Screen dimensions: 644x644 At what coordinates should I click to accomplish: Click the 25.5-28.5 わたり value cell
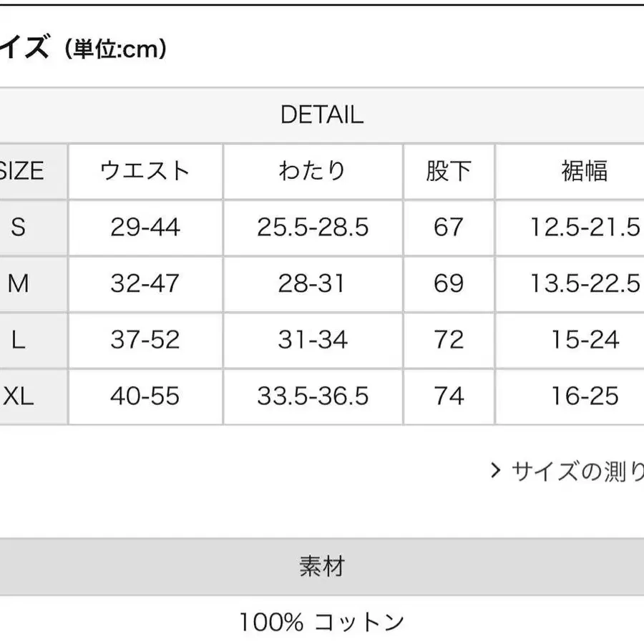(x=313, y=227)
